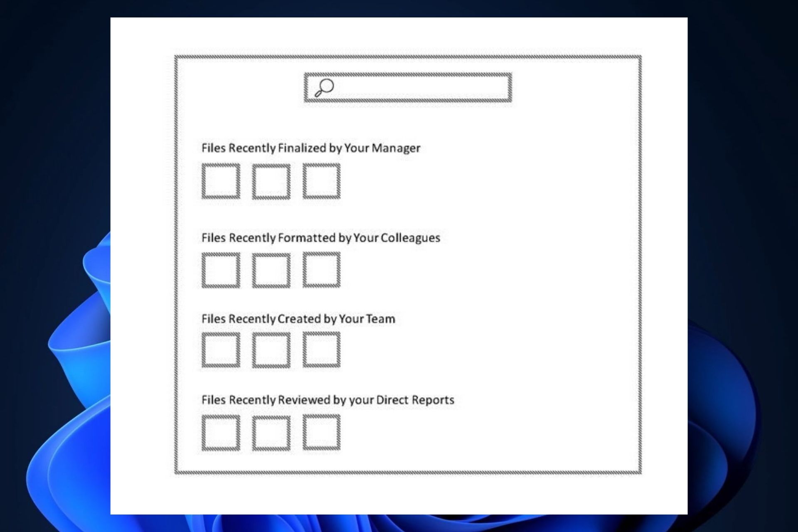Open third file reviewed by Direct Reports
The width and height of the screenshot is (798, 532).
click(320, 431)
